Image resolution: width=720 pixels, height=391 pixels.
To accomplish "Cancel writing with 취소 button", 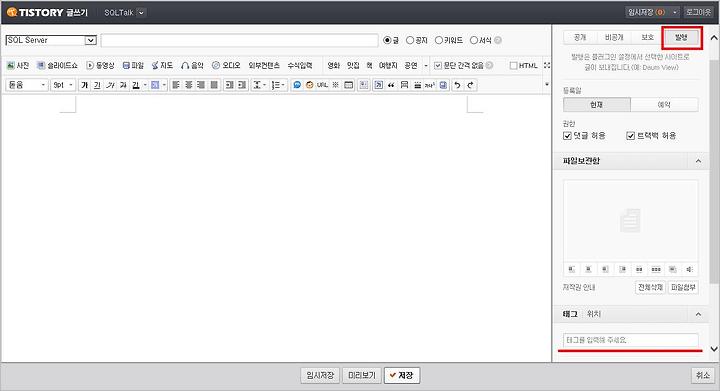I will [x=703, y=375].
